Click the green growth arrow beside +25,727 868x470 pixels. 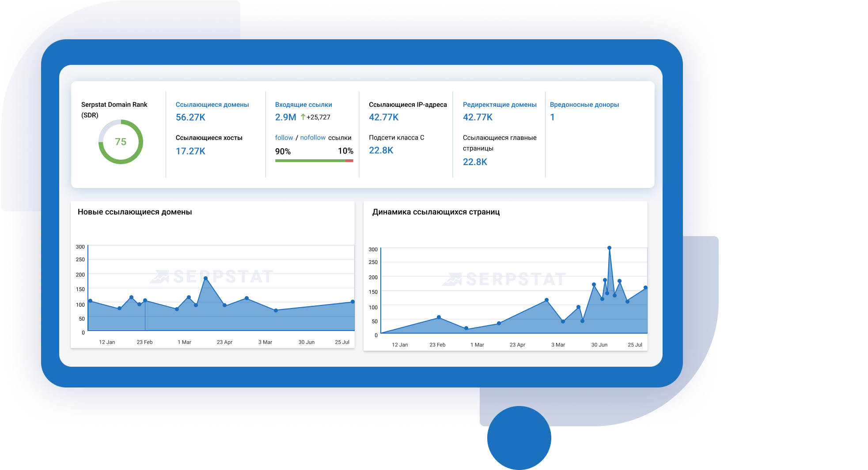pyautogui.click(x=303, y=117)
